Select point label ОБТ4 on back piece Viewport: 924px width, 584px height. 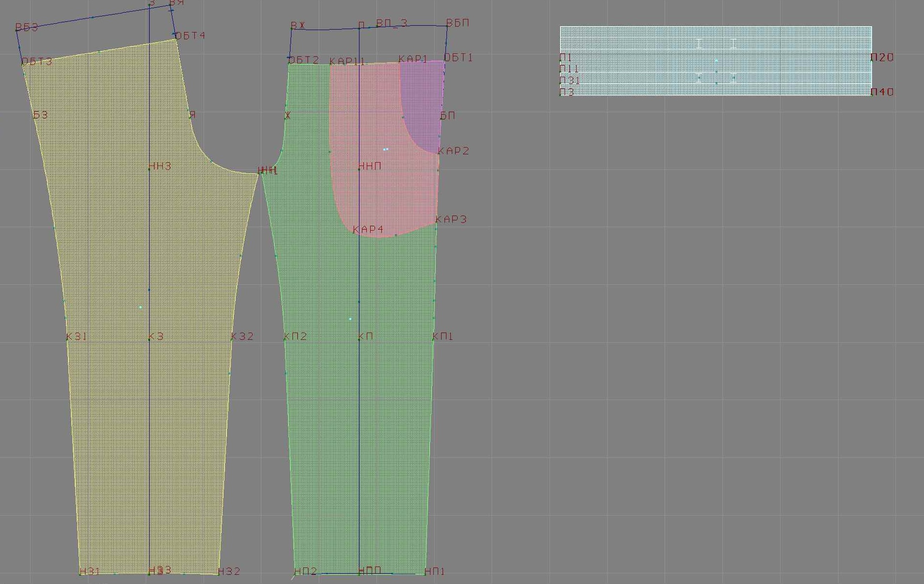[189, 36]
